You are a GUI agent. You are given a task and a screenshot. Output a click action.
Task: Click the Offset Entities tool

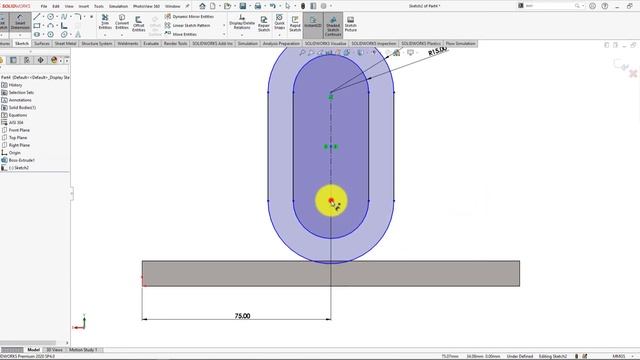click(x=139, y=24)
